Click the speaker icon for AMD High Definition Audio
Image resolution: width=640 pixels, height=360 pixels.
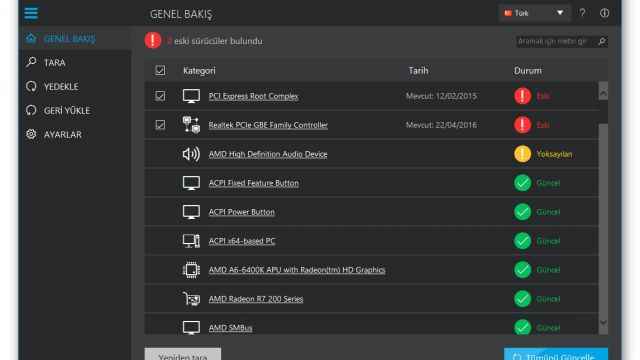(x=191, y=154)
